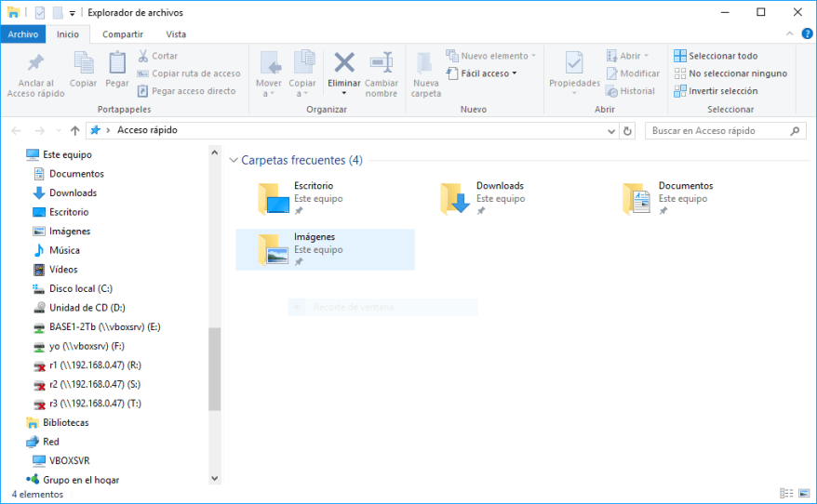
Task: Open Música in the navigation pane
Action: point(64,250)
